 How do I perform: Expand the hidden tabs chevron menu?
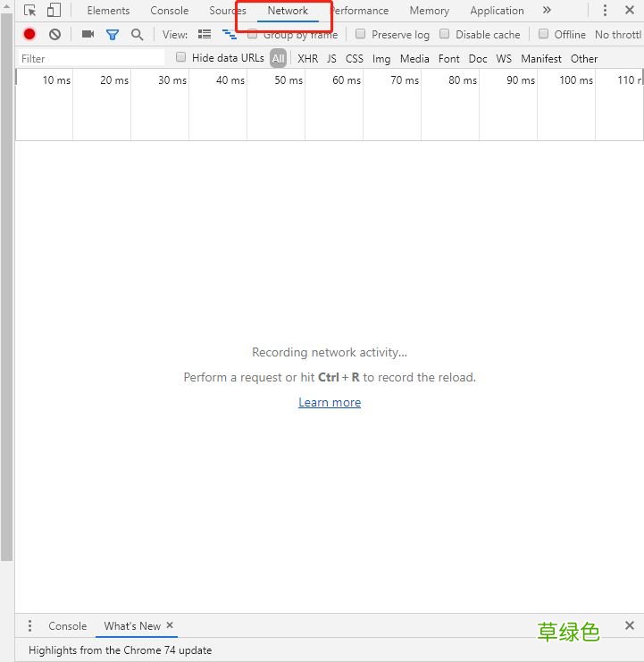547,10
